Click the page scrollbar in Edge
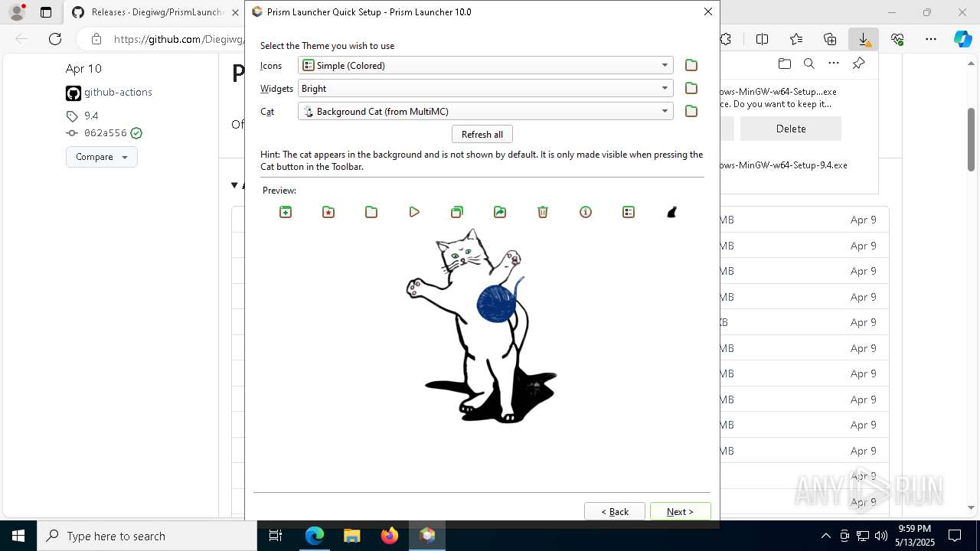The height and width of the screenshot is (551, 980). (971, 139)
